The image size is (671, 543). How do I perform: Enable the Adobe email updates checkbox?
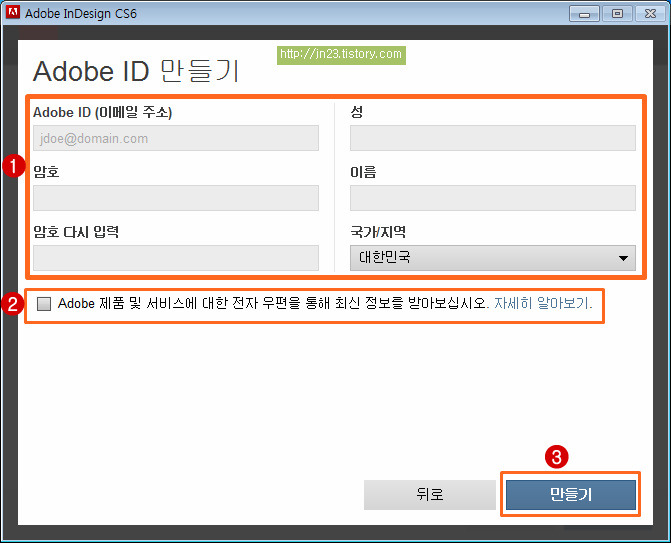point(44,304)
